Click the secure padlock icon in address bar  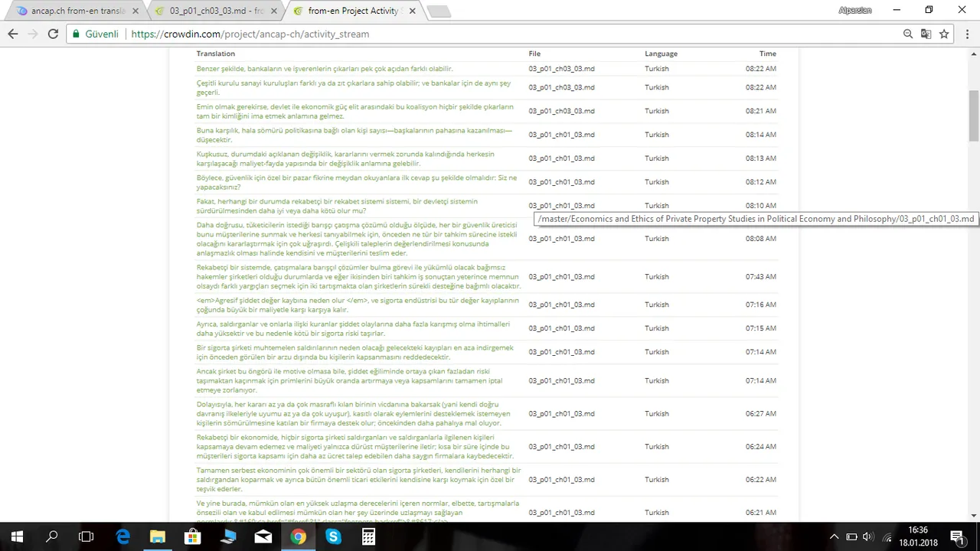point(76,34)
